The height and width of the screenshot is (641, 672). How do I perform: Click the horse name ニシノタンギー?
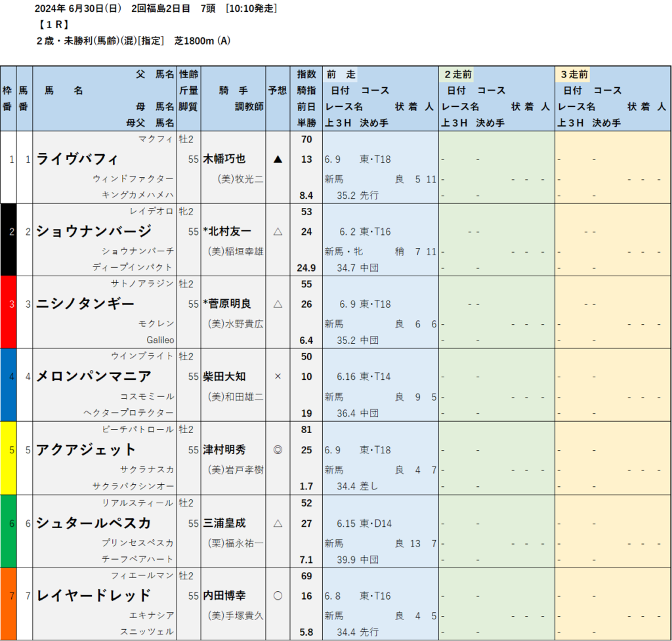point(85,304)
